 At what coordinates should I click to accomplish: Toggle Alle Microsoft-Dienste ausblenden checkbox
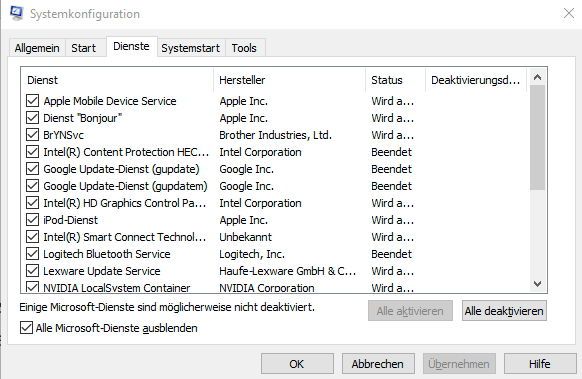(x=26, y=328)
